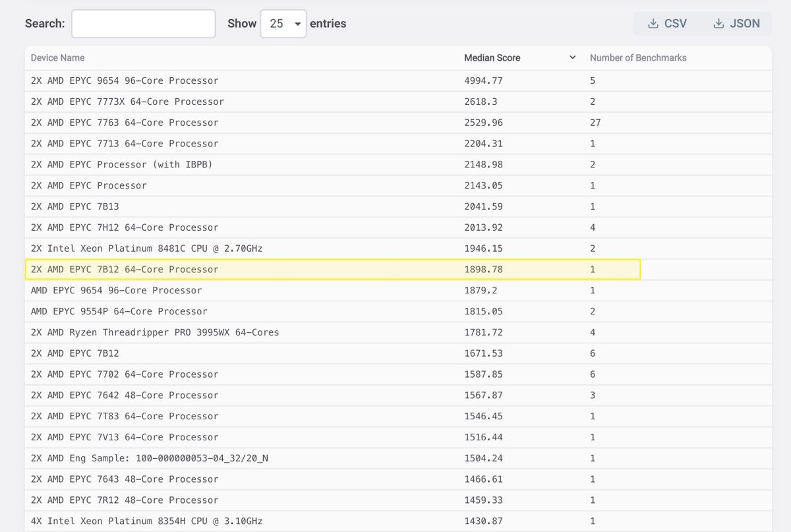Select 2X AMD Ryzen Threadripper PRO 3995WX row

pos(155,332)
